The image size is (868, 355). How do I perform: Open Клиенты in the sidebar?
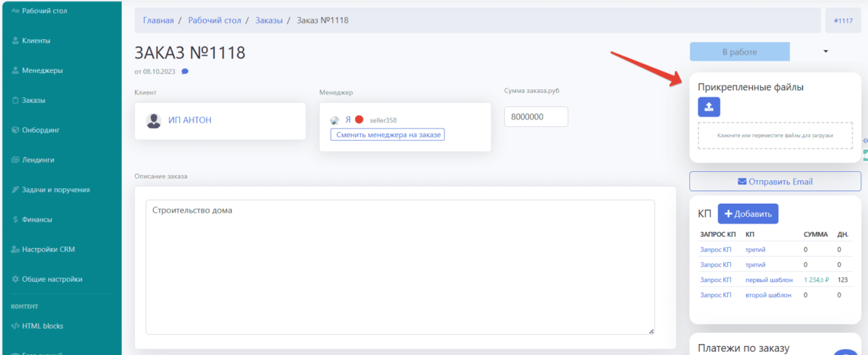coord(37,41)
